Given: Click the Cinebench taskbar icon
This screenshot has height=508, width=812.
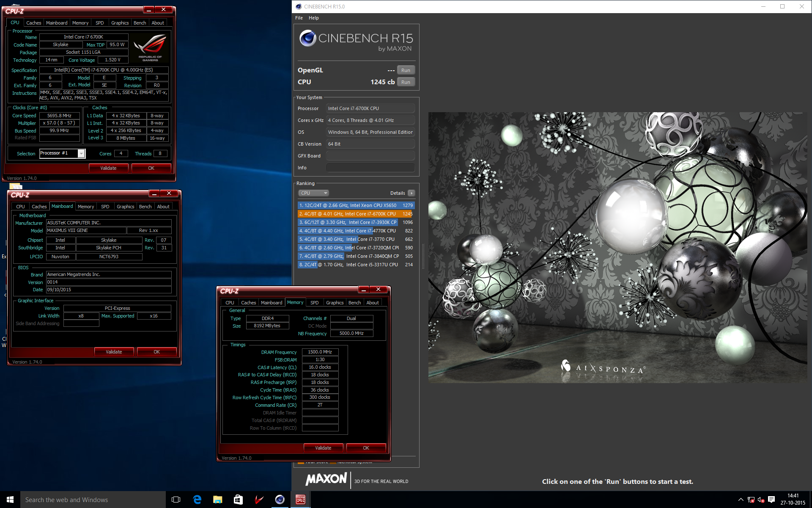Looking at the screenshot, I should (x=280, y=500).
